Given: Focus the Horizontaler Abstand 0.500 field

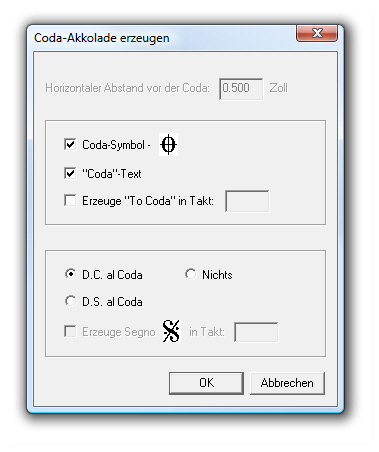Looking at the screenshot, I should [x=241, y=89].
